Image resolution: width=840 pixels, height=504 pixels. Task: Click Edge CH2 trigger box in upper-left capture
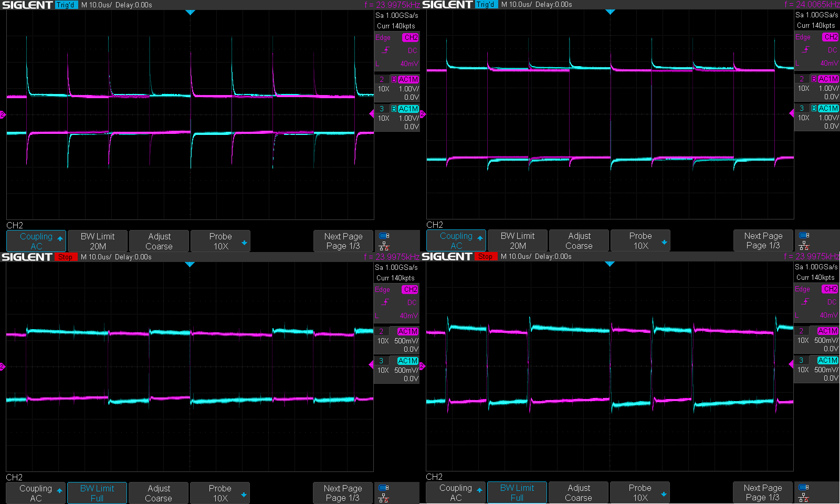pos(397,50)
